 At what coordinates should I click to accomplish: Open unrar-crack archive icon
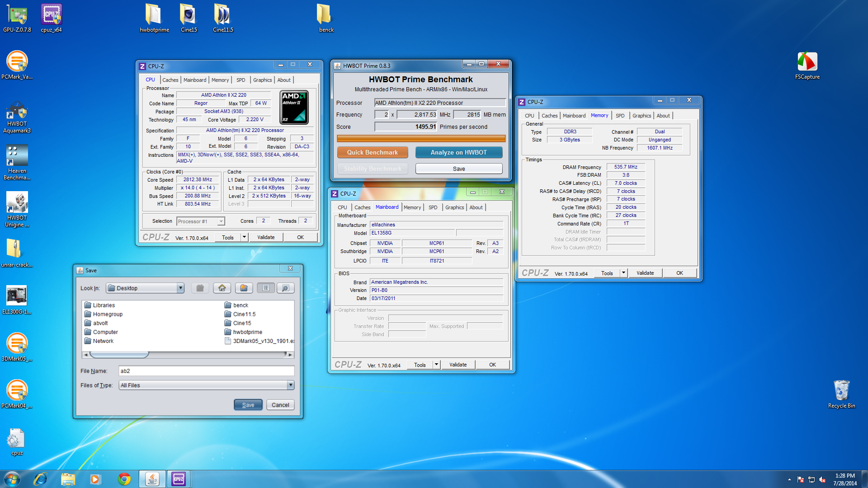click(17, 253)
